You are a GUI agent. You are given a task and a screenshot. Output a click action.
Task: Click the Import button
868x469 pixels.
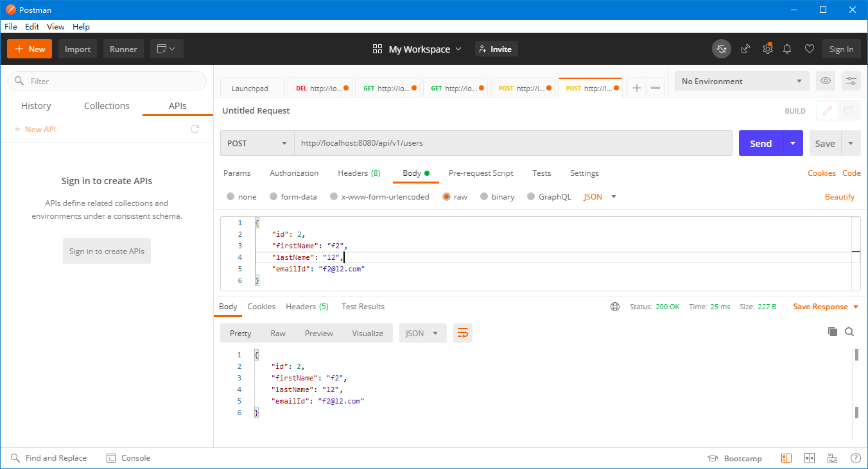click(78, 49)
